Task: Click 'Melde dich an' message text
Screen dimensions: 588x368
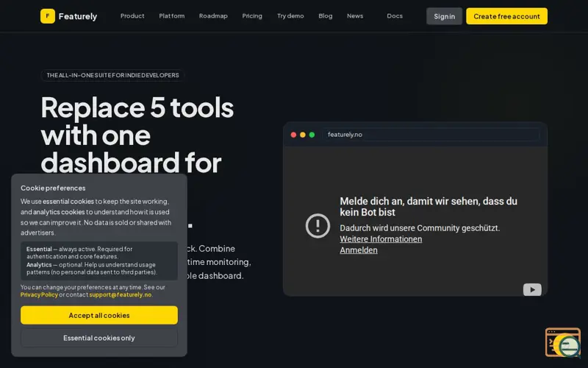Action: pyautogui.click(x=429, y=207)
